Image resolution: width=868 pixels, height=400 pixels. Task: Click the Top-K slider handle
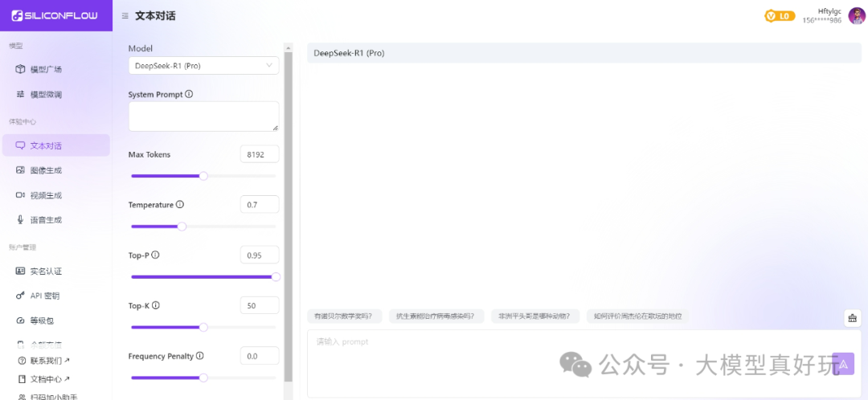click(203, 327)
